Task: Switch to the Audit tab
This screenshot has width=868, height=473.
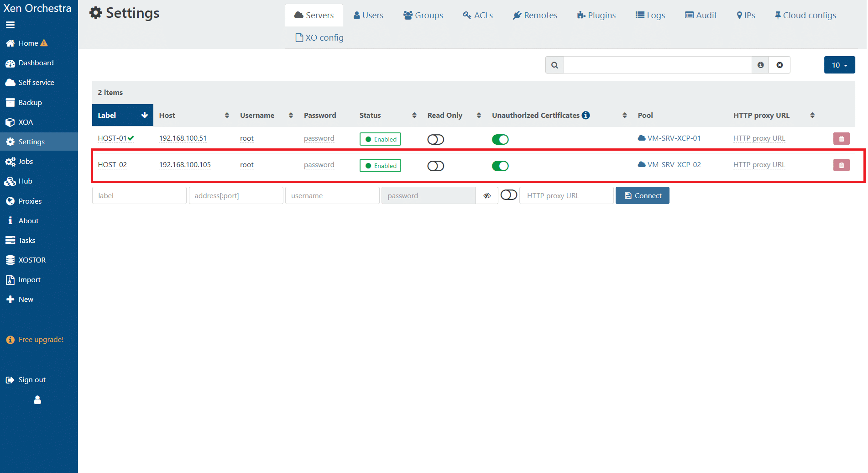Action: coord(701,15)
